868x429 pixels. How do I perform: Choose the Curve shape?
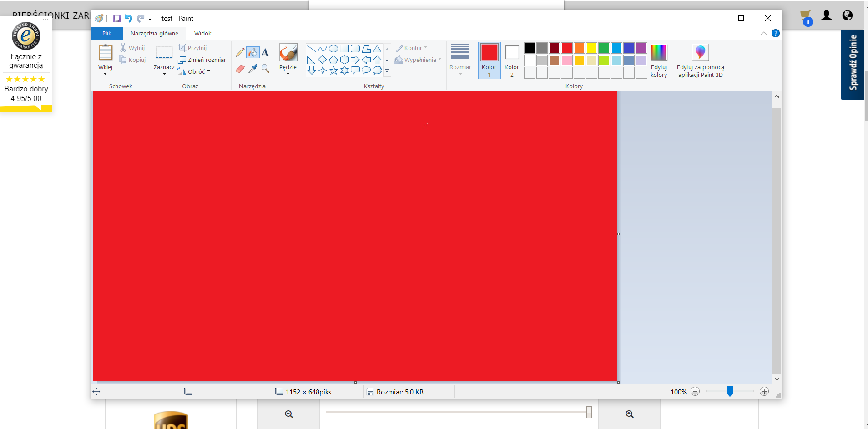[323, 49]
